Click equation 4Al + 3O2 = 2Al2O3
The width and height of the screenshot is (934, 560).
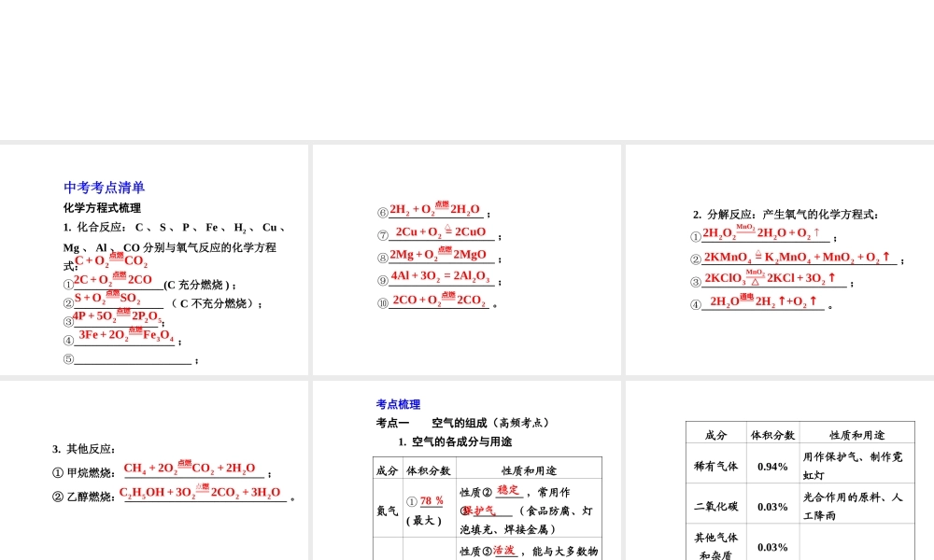[x=440, y=276]
